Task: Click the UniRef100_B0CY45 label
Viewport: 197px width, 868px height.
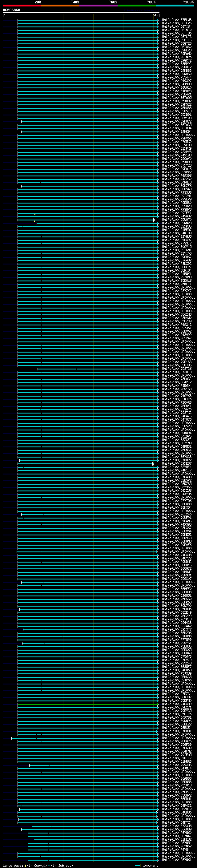Action: click(177, 247)
